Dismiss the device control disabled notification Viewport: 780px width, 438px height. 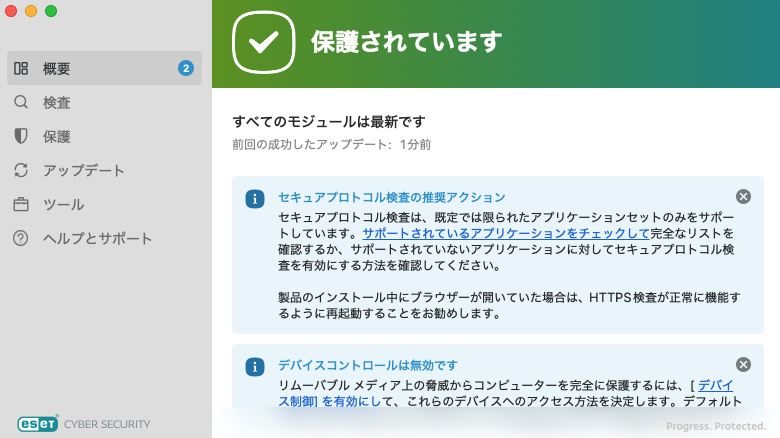(743, 365)
